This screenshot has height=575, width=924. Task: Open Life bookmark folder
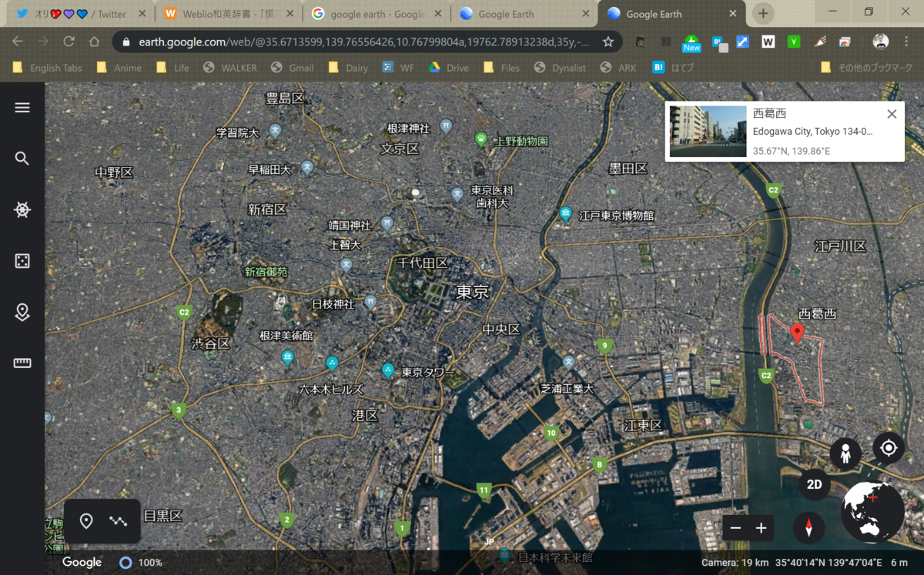(x=172, y=68)
